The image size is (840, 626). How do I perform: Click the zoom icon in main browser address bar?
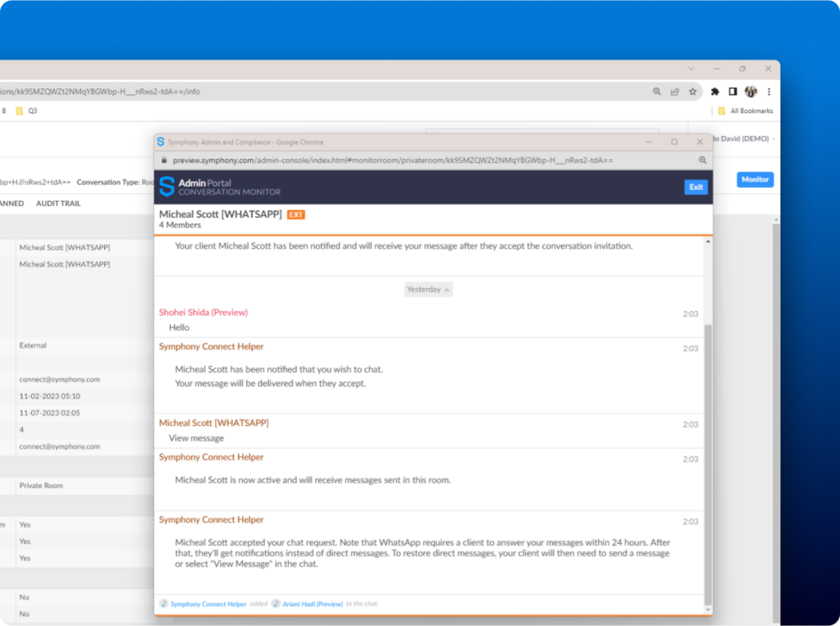[x=657, y=92]
